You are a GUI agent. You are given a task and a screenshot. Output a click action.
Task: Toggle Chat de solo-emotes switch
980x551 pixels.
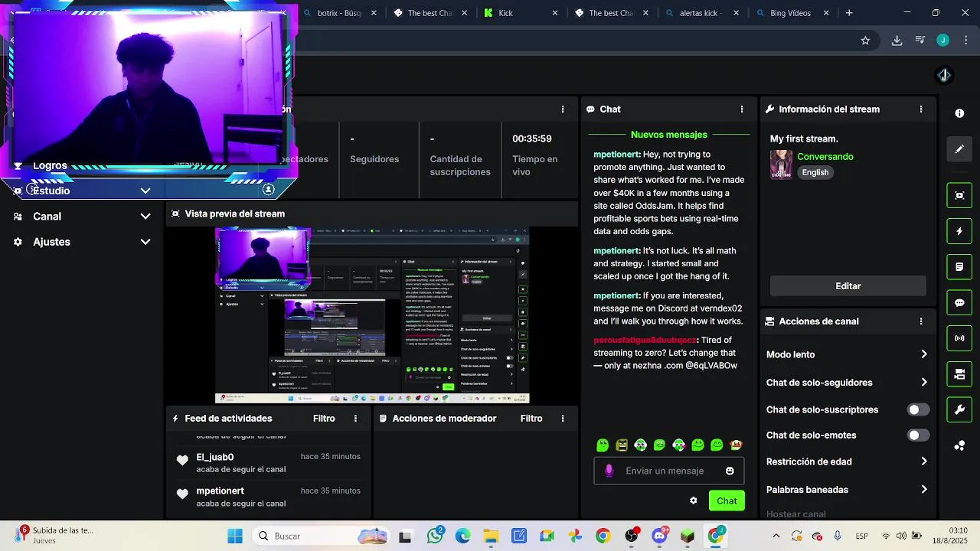[x=918, y=435]
